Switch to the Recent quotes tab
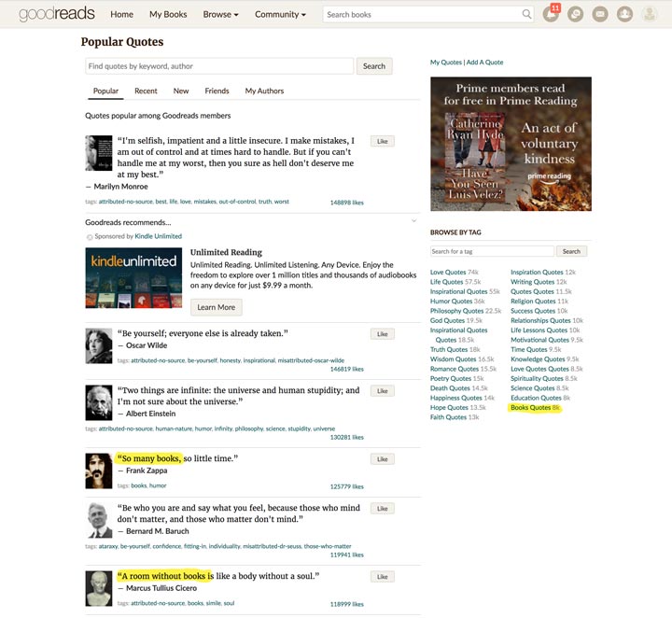The width and height of the screenshot is (672, 618). tap(146, 91)
